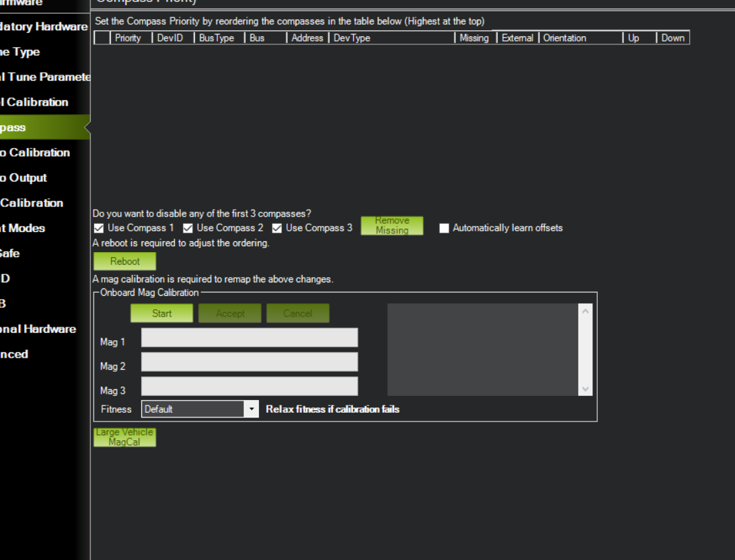
Task: Click the Remove Missing button
Action: [392, 225]
